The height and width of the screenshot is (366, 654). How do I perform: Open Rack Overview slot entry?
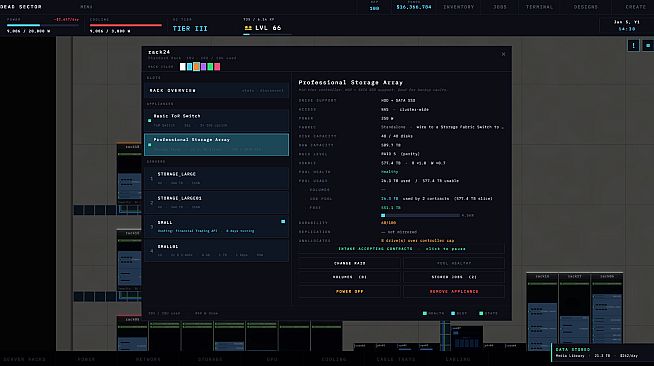[x=216, y=90]
